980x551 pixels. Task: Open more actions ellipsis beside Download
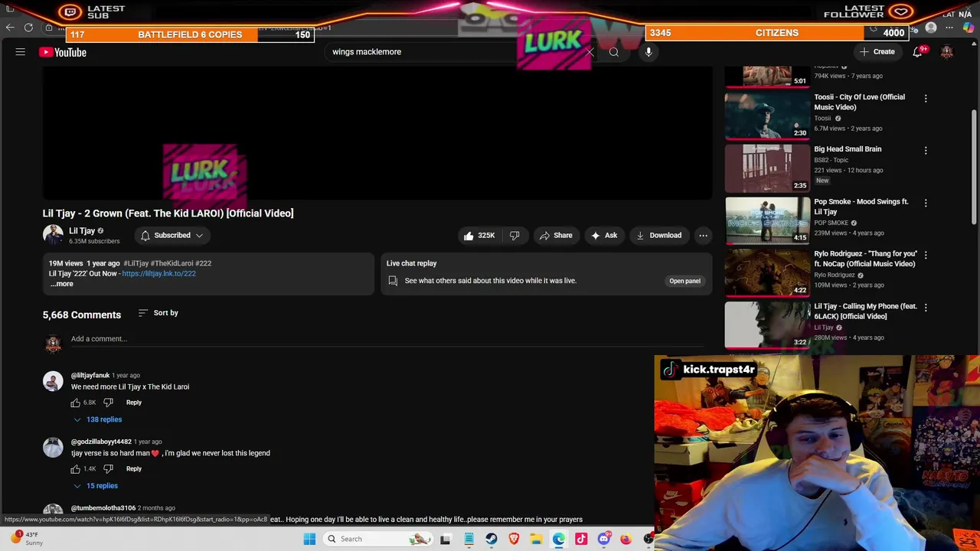tap(703, 236)
